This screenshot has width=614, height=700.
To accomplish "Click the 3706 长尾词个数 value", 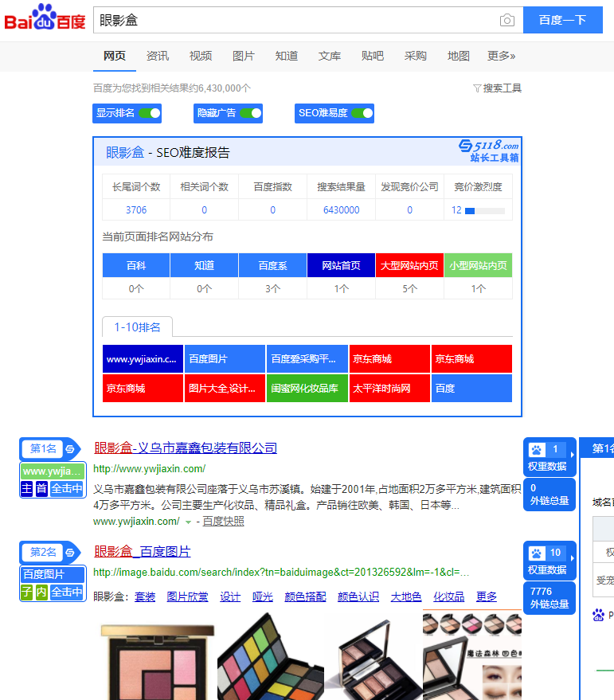I will coord(136,209).
